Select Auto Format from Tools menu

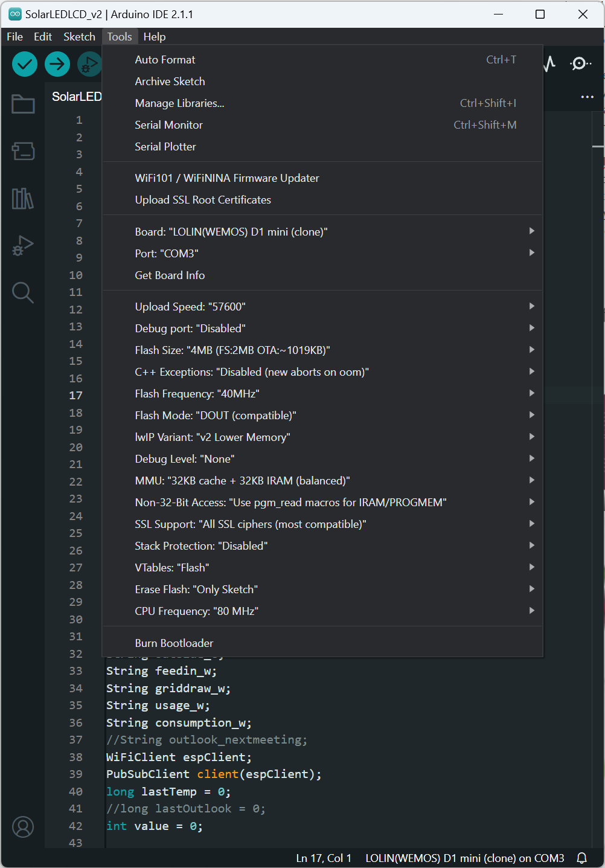tap(322, 59)
